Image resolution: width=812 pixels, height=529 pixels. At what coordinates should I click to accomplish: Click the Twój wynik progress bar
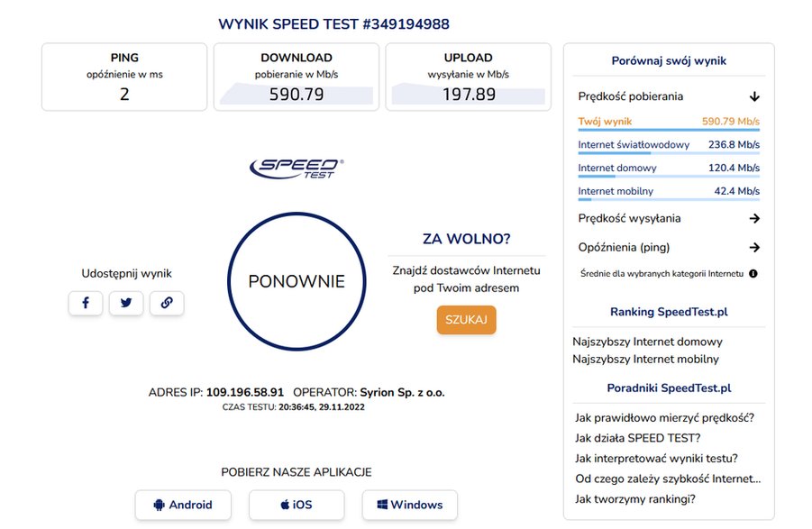[669, 130]
